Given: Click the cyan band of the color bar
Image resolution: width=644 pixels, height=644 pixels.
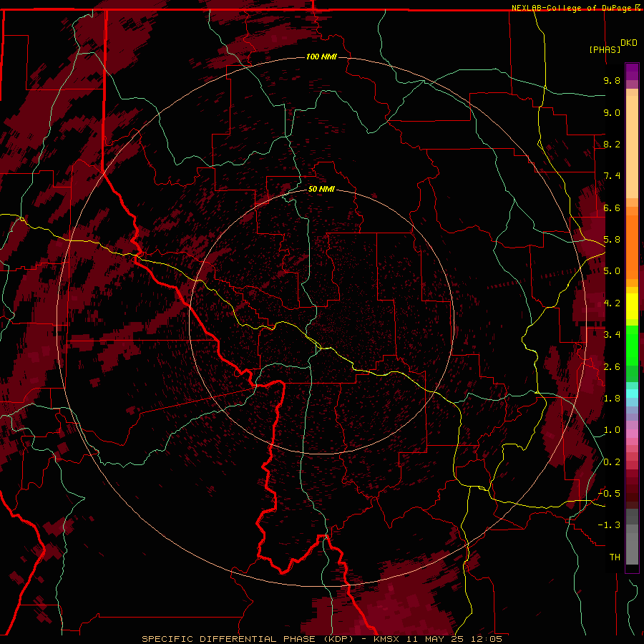Looking at the screenshot, I should (632, 394).
